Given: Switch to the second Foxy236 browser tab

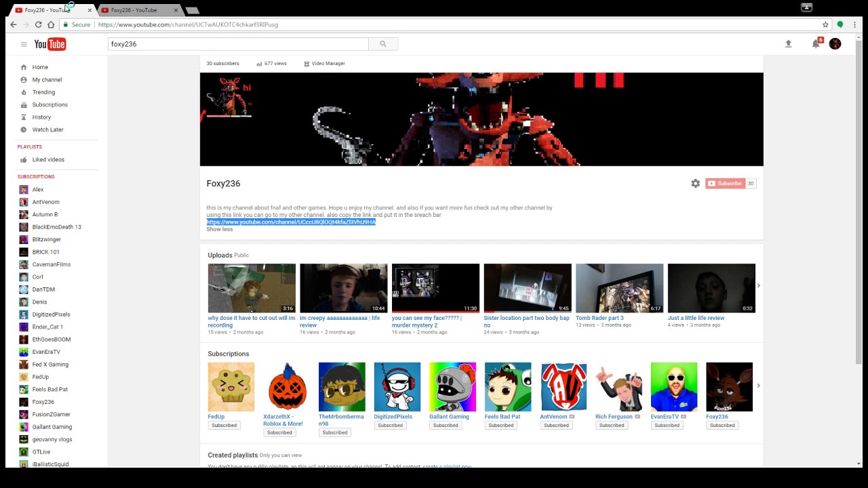Looking at the screenshot, I should click(139, 10).
